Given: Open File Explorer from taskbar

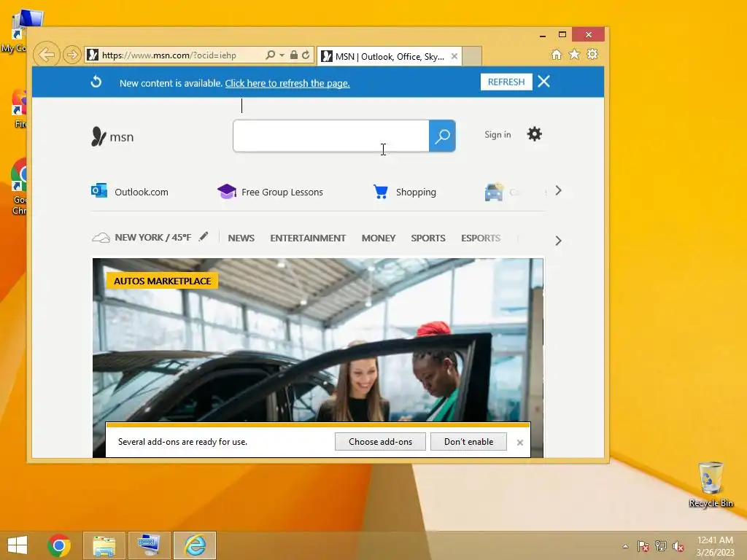Looking at the screenshot, I should pos(104,545).
